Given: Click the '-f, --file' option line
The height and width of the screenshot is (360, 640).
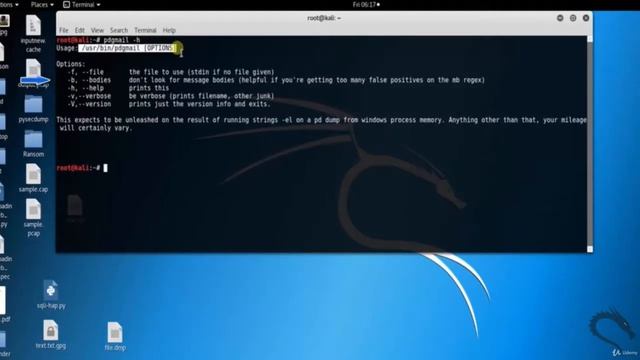Looking at the screenshot, I should [x=171, y=72].
